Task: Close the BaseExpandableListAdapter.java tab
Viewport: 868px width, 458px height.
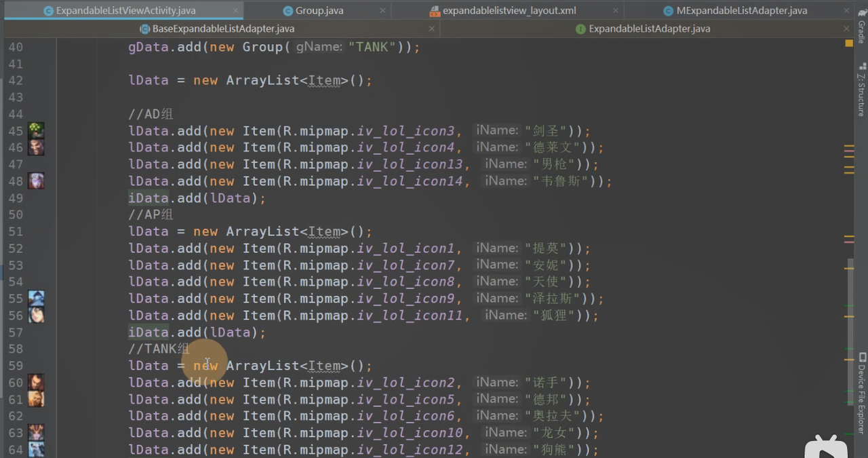Action: (431, 28)
